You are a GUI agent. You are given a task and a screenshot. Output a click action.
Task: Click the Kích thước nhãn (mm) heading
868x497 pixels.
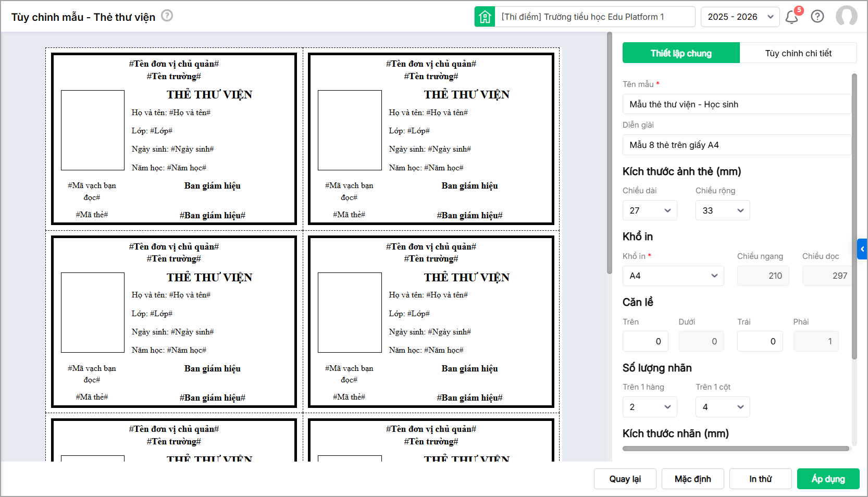(676, 433)
